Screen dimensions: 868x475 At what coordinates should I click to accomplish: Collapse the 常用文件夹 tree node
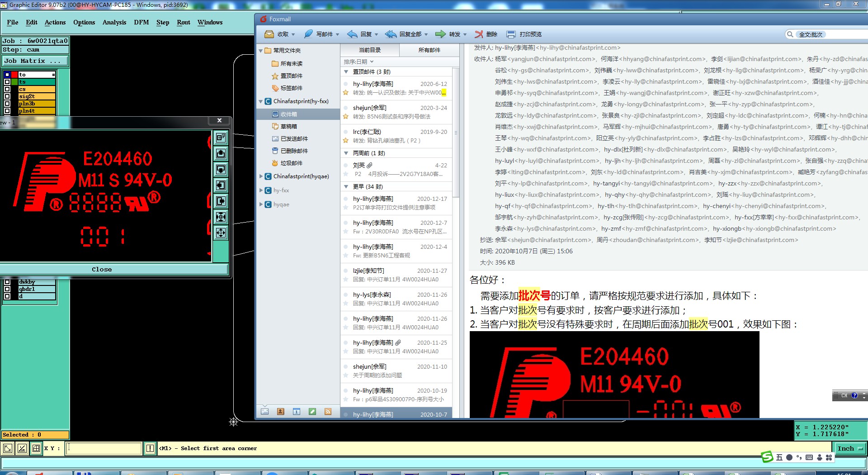coord(261,51)
